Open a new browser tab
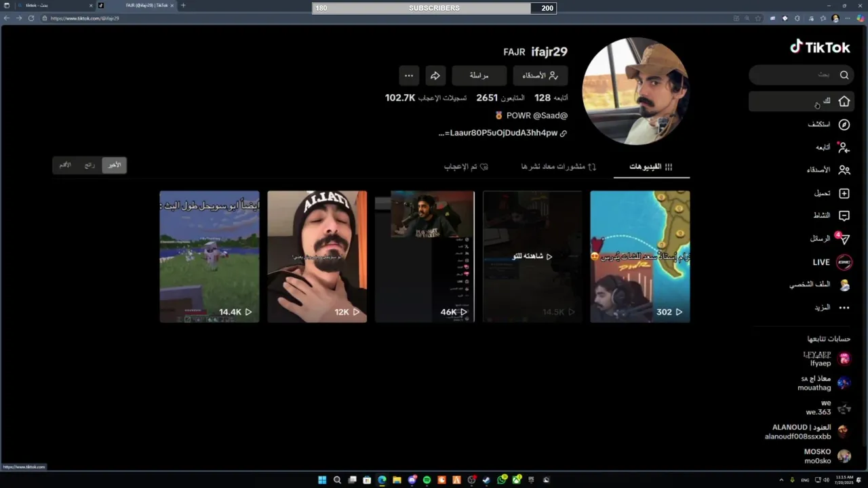The height and width of the screenshot is (488, 868). tap(183, 5)
